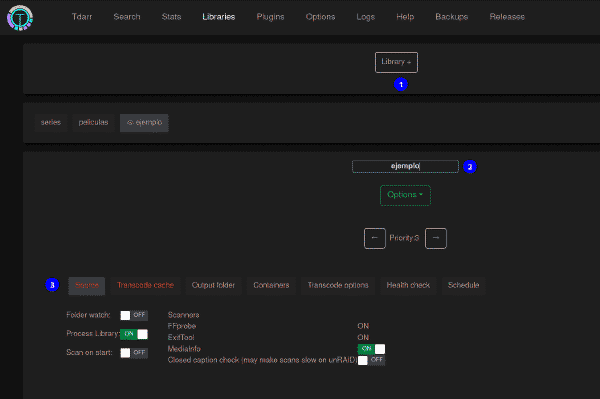Switch to the Containers tab
Image resolution: width=600 pixels, height=399 pixels.
[x=271, y=285]
